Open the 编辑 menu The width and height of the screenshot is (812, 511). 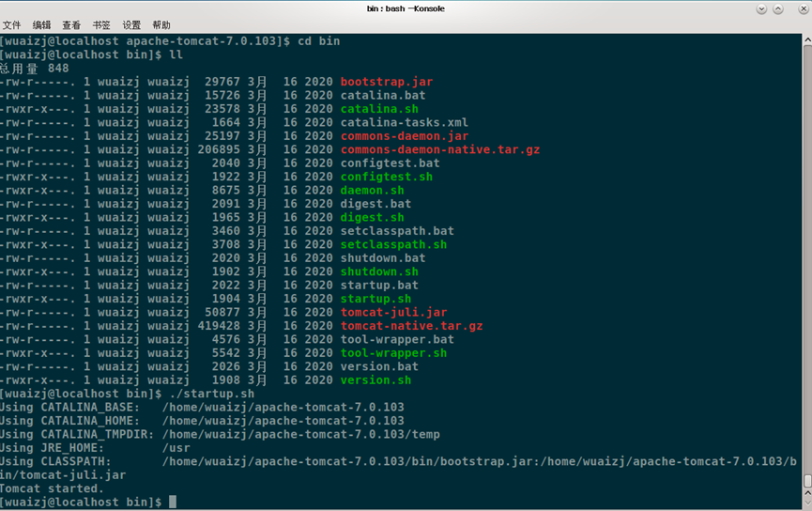[41, 24]
